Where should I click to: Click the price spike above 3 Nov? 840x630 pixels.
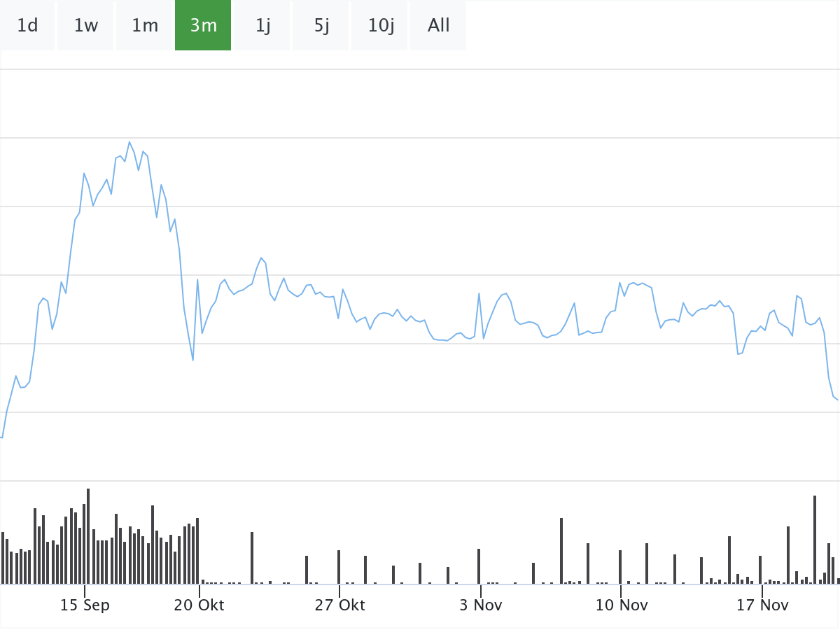coord(479,293)
